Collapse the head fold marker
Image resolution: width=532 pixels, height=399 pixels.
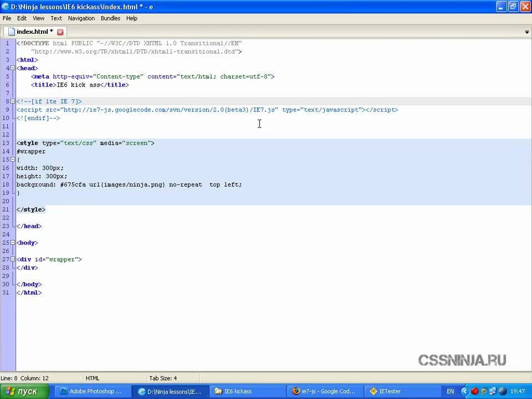click(13, 68)
